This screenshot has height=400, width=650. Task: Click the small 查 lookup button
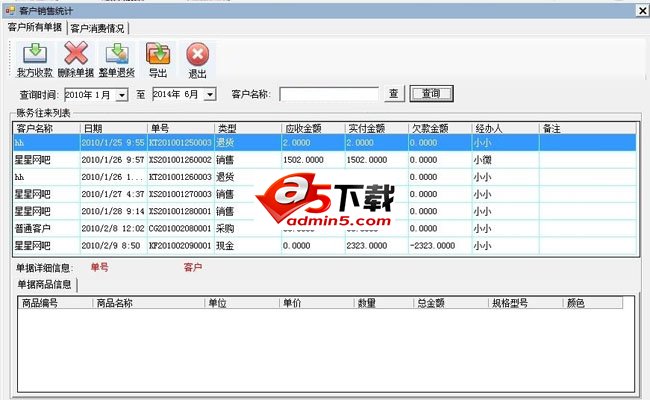click(394, 94)
